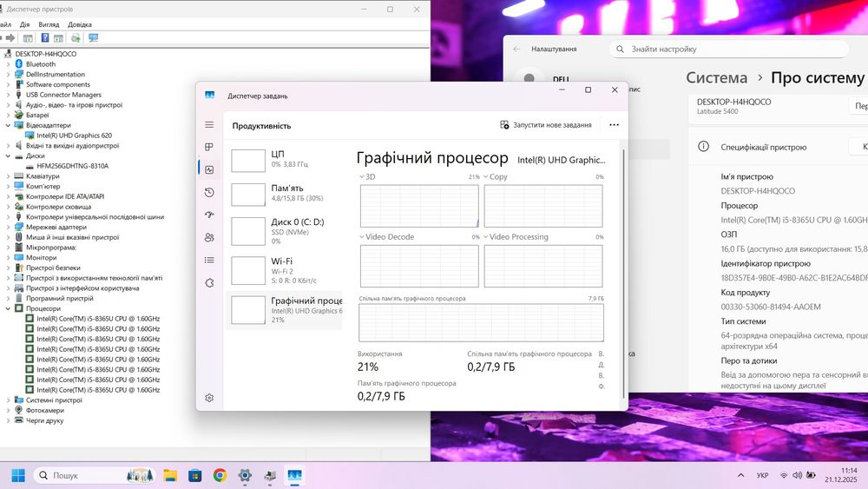Screen dimensions: 868x489
Task: Click Help question-mark icon in Device Manager toolbar
Action: coord(45,37)
